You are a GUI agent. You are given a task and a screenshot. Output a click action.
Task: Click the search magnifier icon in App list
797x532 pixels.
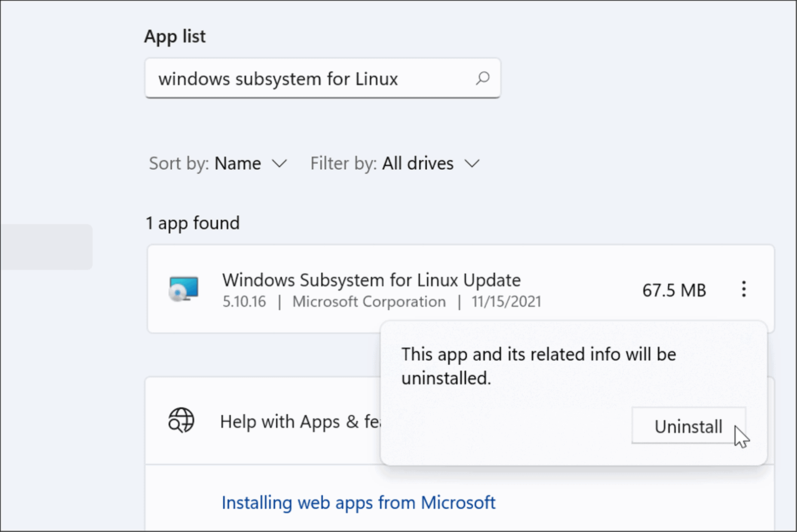(483, 78)
